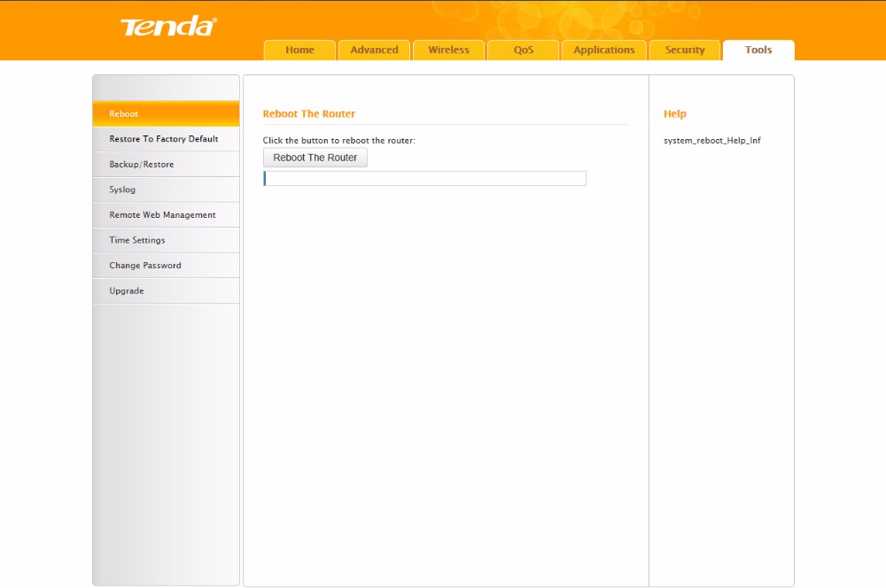
Task: Select the Tools tab
Action: coord(758,50)
